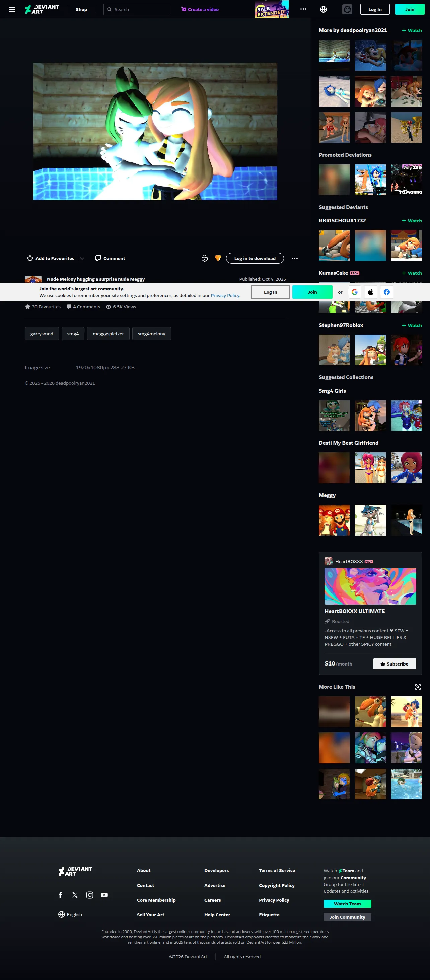430x980 pixels.
Task: Open the English language selector in footer
Action: (x=70, y=914)
